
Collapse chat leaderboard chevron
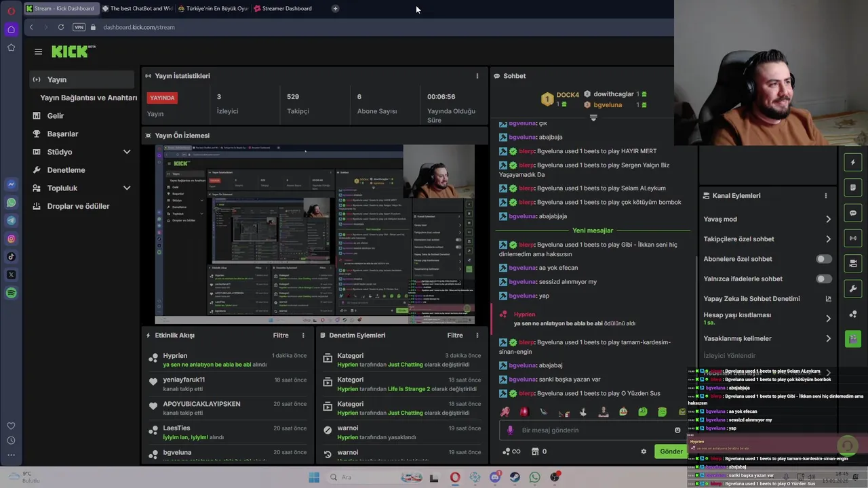593,118
